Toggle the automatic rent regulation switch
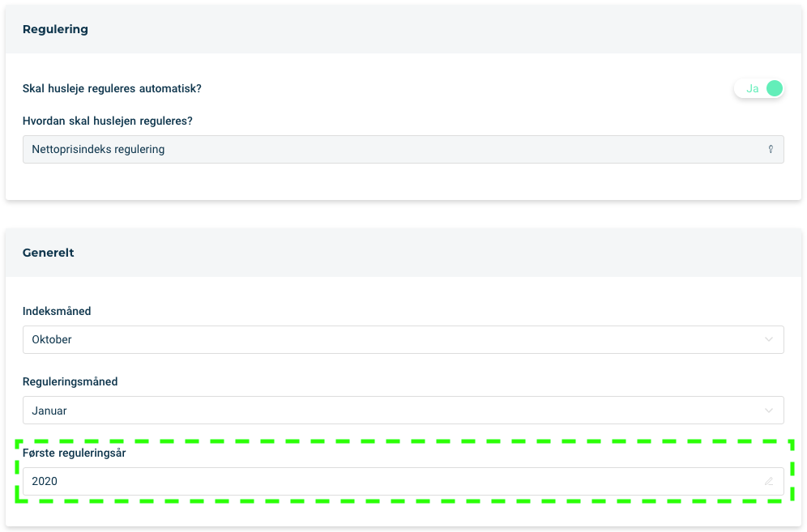807x532 pixels. pyautogui.click(x=758, y=88)
